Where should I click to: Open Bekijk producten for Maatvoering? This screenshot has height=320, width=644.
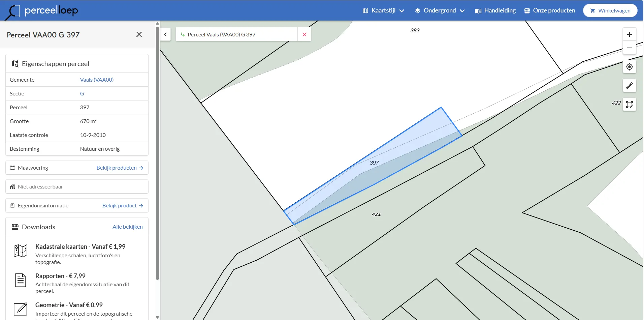(x=120, y=168)
